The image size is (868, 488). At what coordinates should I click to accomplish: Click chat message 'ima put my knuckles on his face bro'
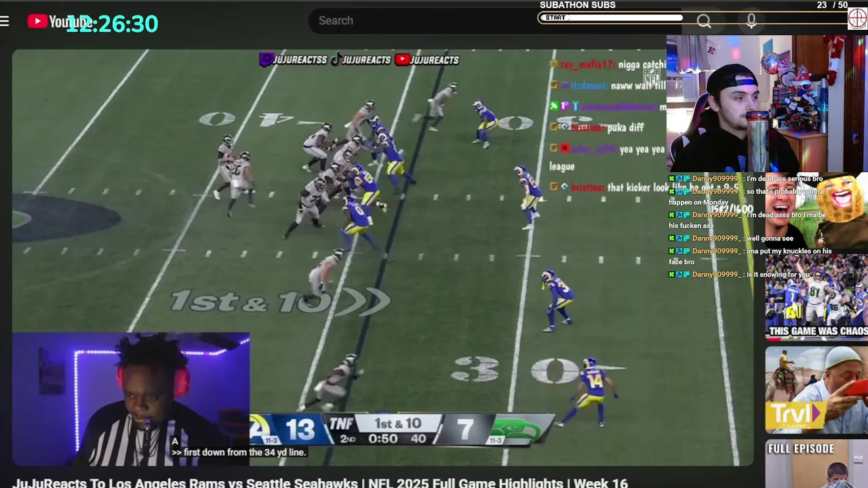(x=750, y=256)
